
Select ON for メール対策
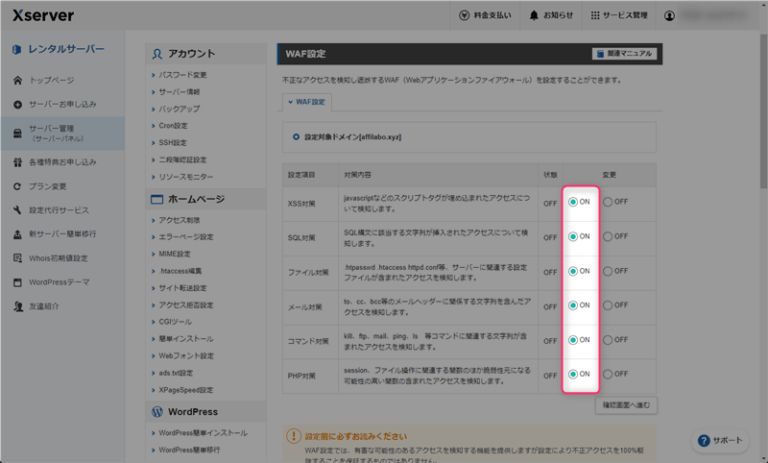pos(572,305)
